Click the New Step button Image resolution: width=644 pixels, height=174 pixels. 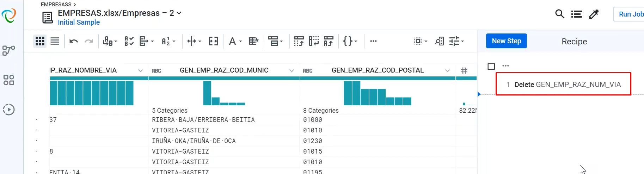pos(506,41)
